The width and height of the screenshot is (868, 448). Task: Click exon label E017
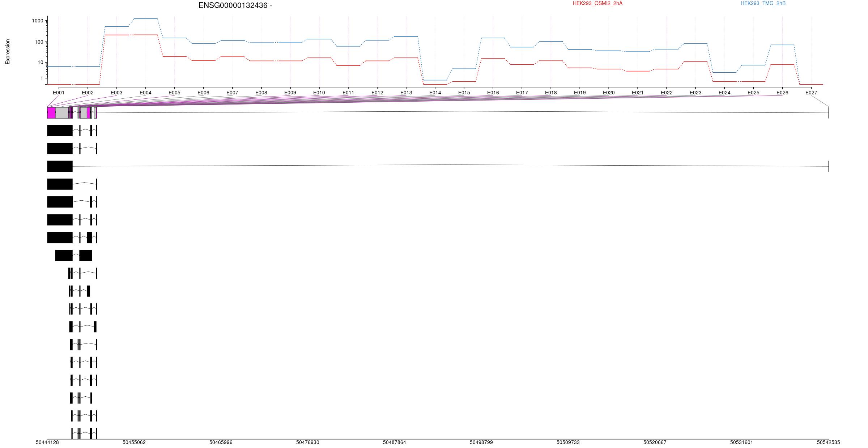522,93
